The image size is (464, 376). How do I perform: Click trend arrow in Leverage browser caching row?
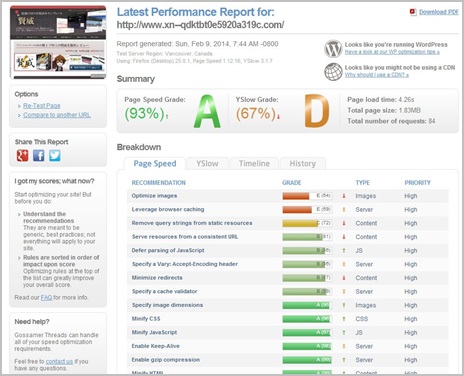coord(344,210)
